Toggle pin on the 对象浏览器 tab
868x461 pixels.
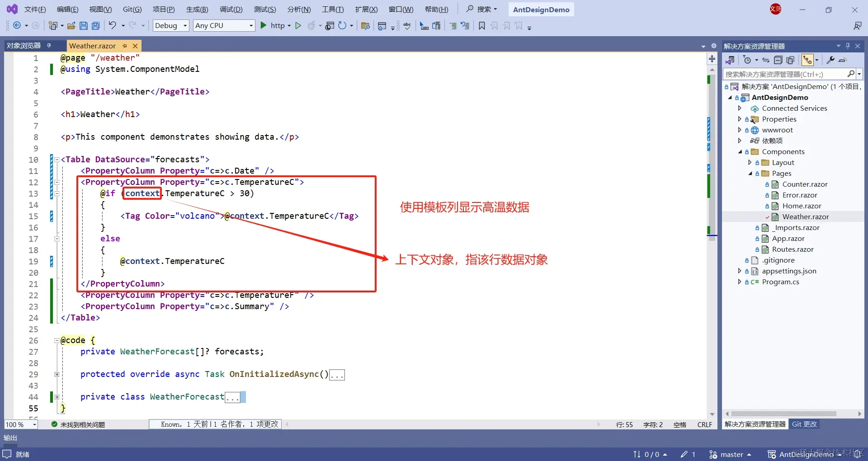point(49,46)
